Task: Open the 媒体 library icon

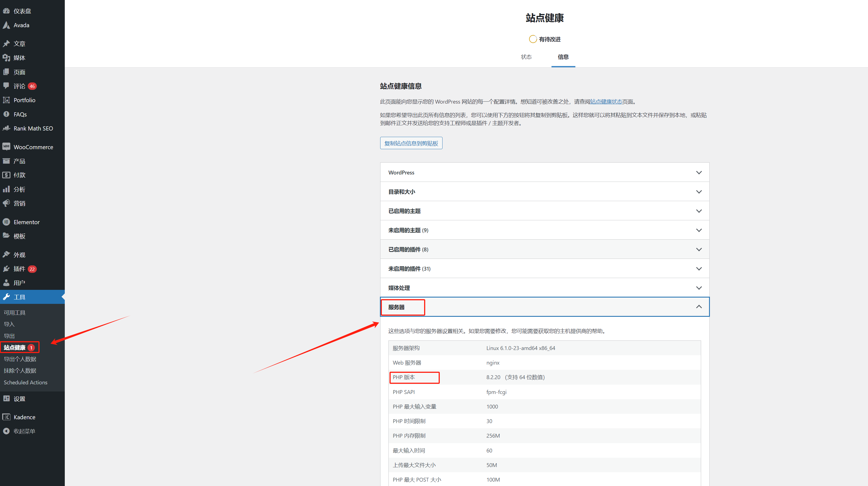Action: pos(6,58)
